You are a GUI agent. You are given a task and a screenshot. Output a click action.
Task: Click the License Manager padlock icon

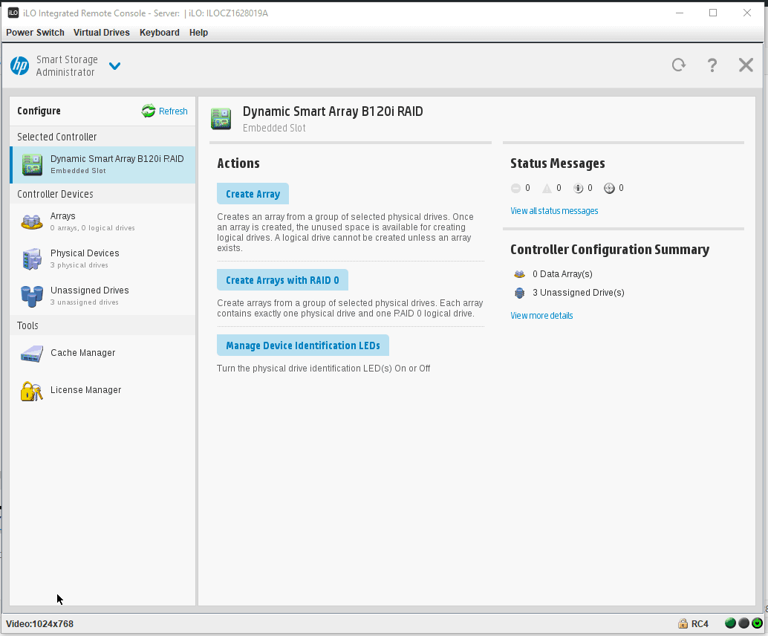click(31, 391)
